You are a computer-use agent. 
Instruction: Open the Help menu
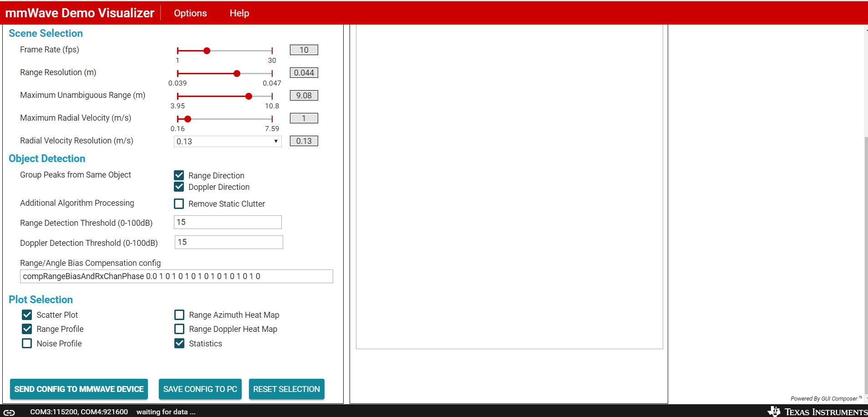click(239, 13)
